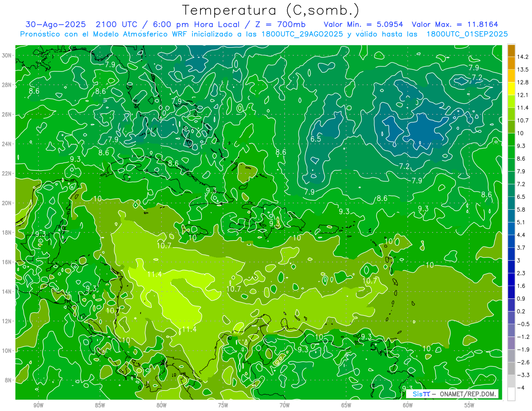
Task: Click the -4 color bar legend value
Action: point(520,388)
